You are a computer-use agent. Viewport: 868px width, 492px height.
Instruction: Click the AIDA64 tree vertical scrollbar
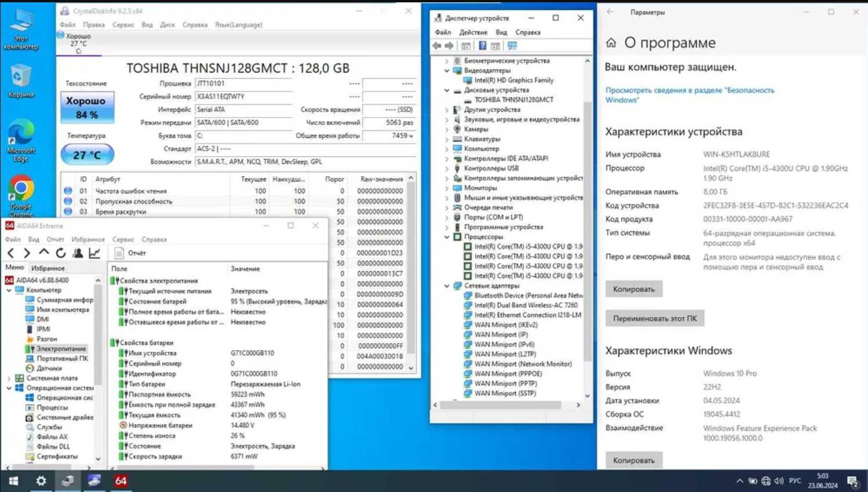98,369
